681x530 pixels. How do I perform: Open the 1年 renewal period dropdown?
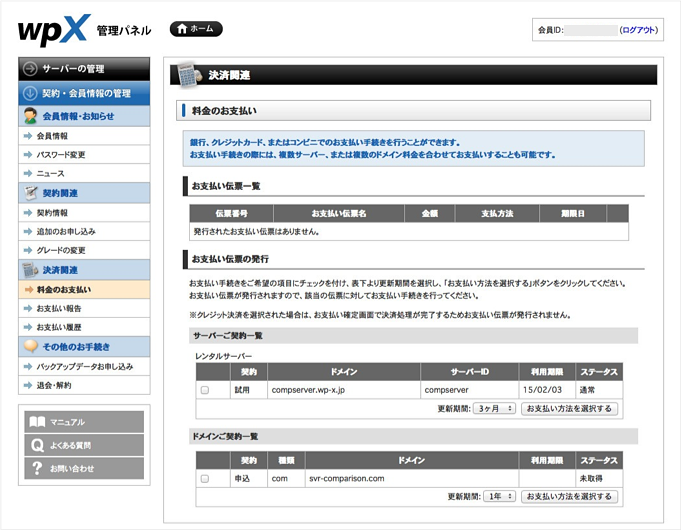pyautogui.click(x=500, y=497)
